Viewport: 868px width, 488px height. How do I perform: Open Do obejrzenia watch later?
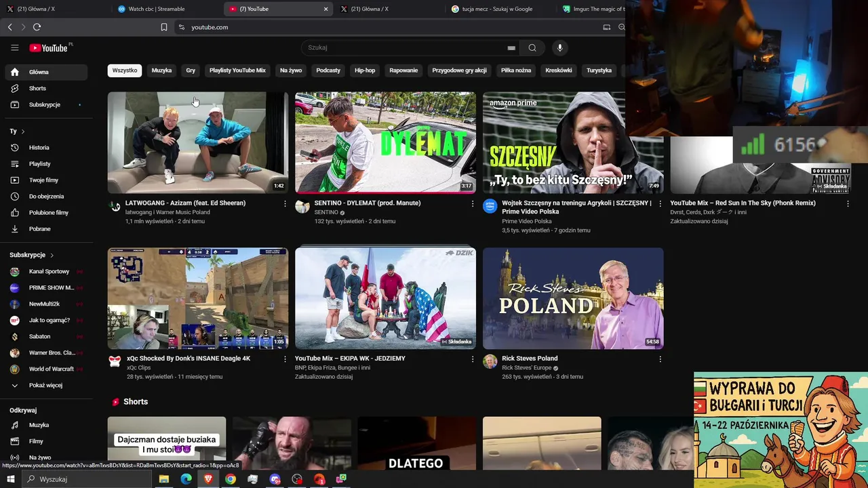pyautogui.click(x=46, y=196)
